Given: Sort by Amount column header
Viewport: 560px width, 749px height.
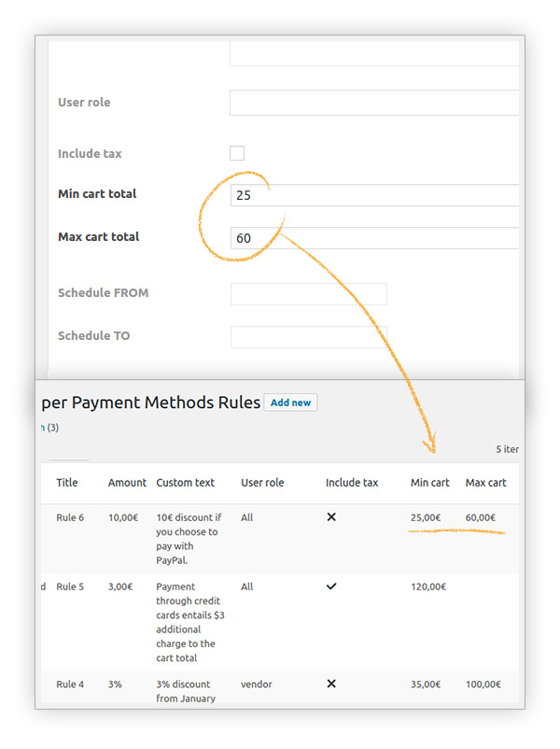Looking at the screenshot, I should 127,483.
